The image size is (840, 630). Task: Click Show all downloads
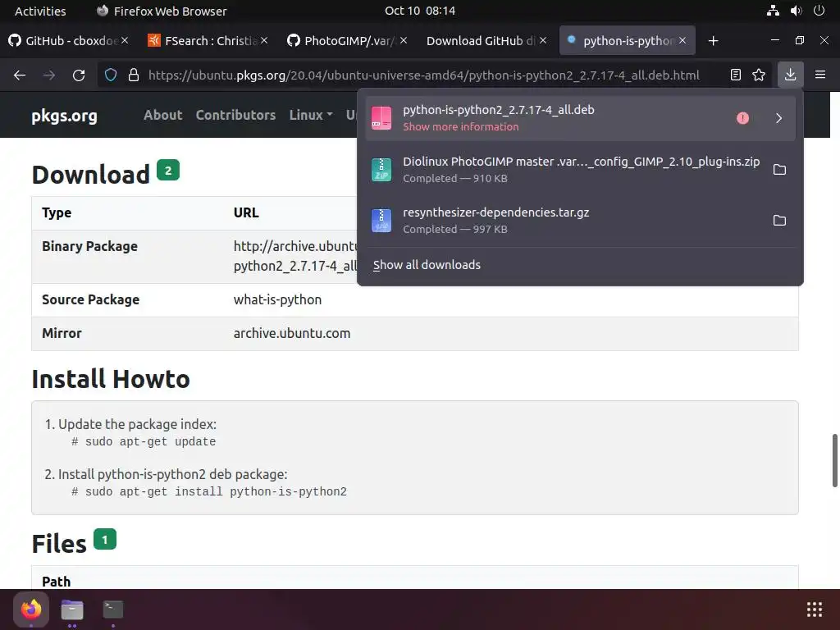427,265
